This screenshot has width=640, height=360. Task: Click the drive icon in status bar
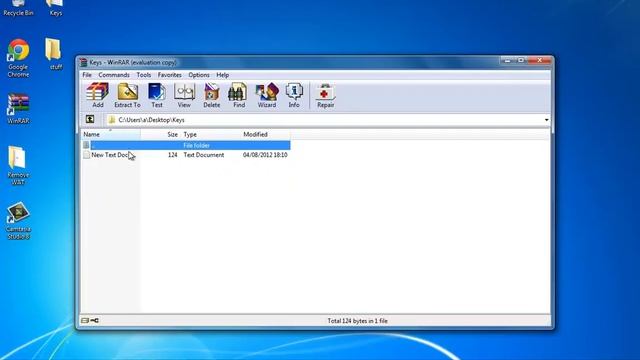[x=85, y=320]
